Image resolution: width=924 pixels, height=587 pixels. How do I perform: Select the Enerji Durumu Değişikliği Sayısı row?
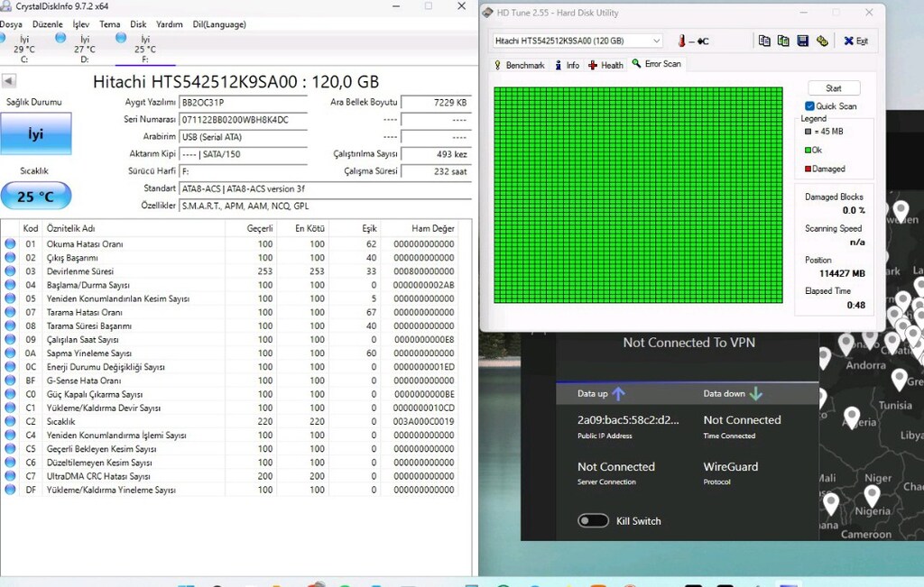pos(230,367)
